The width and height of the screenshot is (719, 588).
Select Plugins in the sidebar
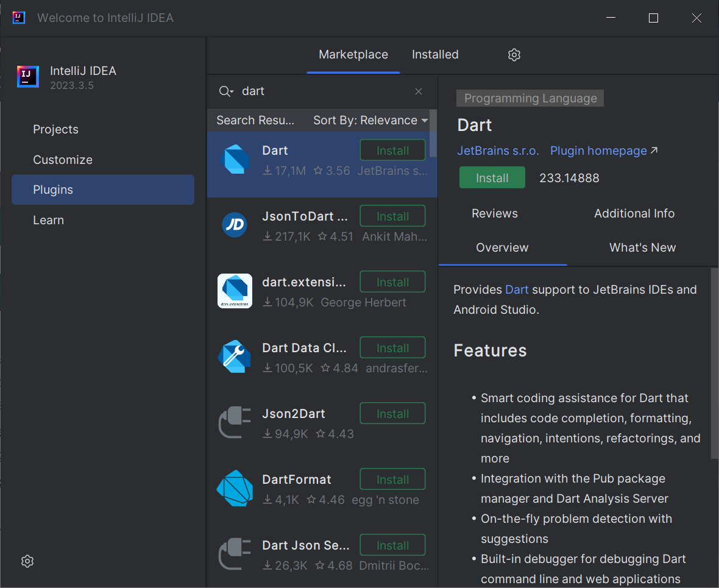coord(103,190)
